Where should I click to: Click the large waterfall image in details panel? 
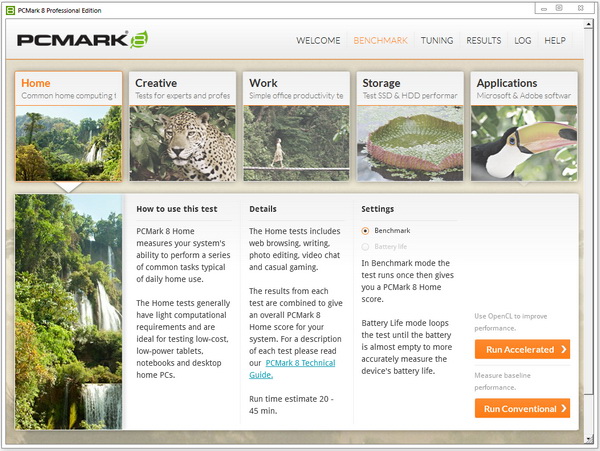68,312
